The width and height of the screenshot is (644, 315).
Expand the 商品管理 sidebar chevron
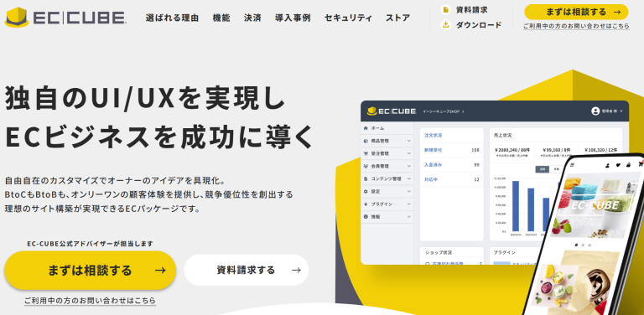point(408,141)
